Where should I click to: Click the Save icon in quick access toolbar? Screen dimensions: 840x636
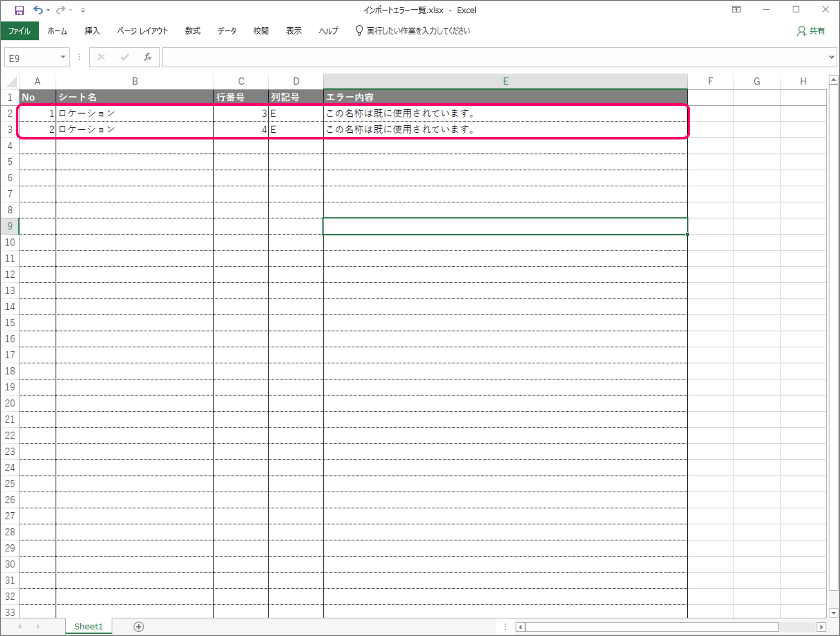click(19, 10)
